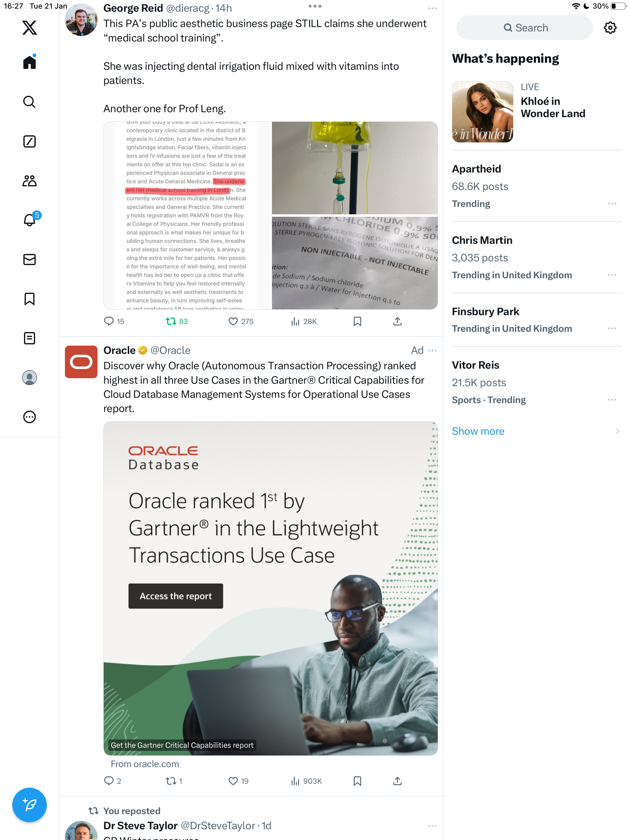
Task: Bookmark the Oracle ad post
Action: pyautogui.click(x=357, y=781)
